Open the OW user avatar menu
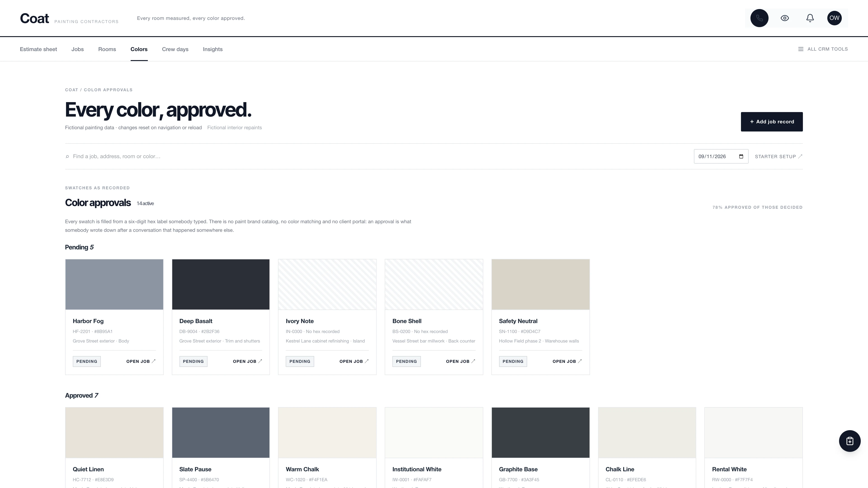This screenshot has height=488, width=868. point(834,18)
